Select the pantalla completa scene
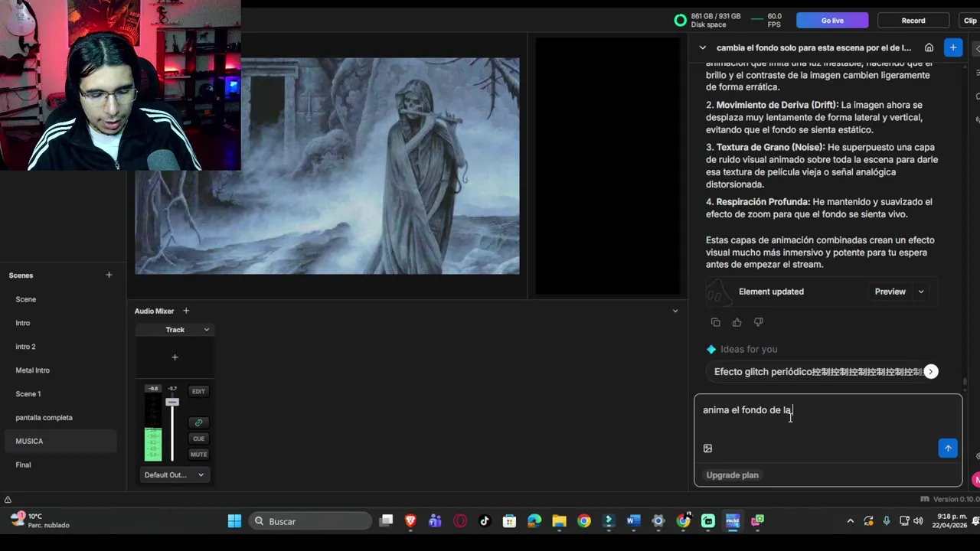This screenshot has height=551, width=980. point(60,418)
